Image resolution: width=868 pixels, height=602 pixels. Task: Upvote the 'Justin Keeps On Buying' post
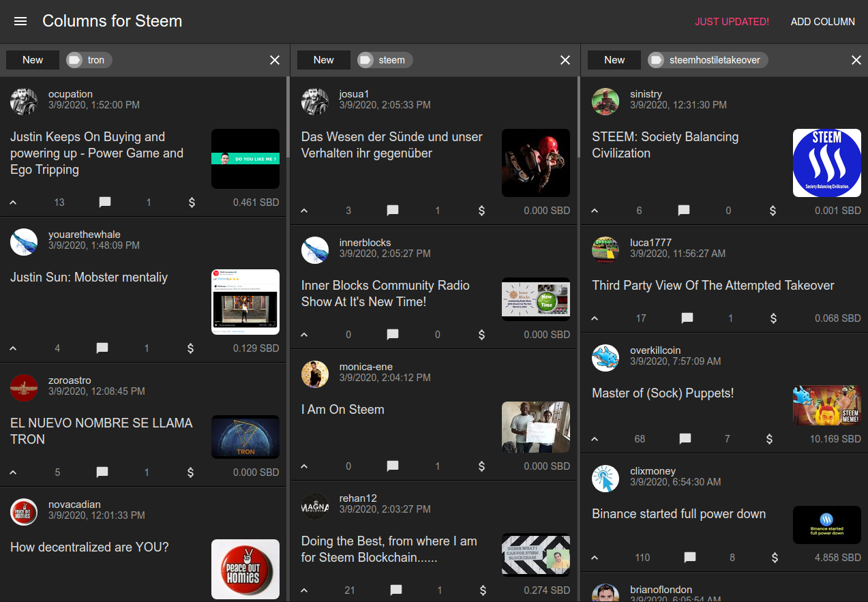click(13, 202)
